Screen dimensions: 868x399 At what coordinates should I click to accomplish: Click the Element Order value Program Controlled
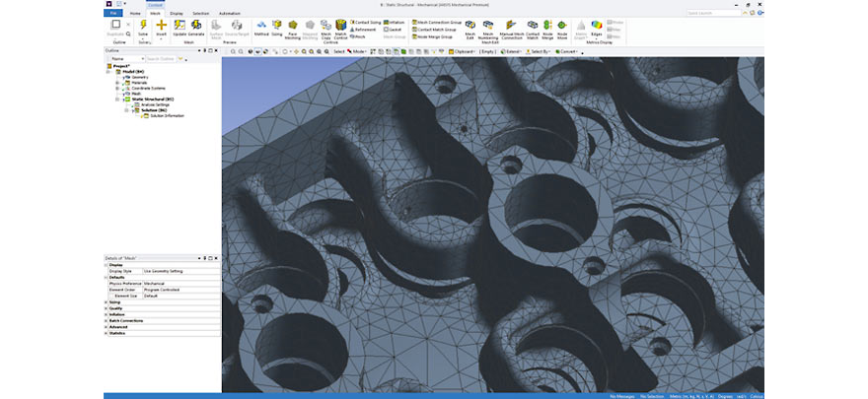(x=181, y=290)
